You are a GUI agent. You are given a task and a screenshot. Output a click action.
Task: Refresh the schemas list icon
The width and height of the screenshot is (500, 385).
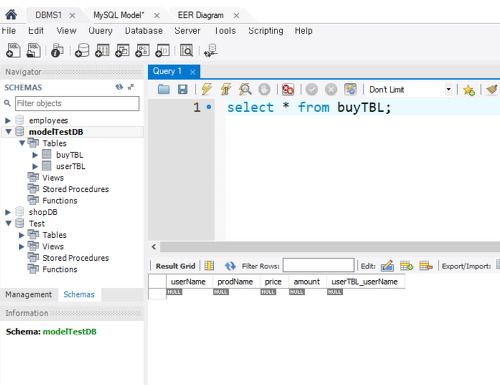pyautogui.click(x=119, y=87)
